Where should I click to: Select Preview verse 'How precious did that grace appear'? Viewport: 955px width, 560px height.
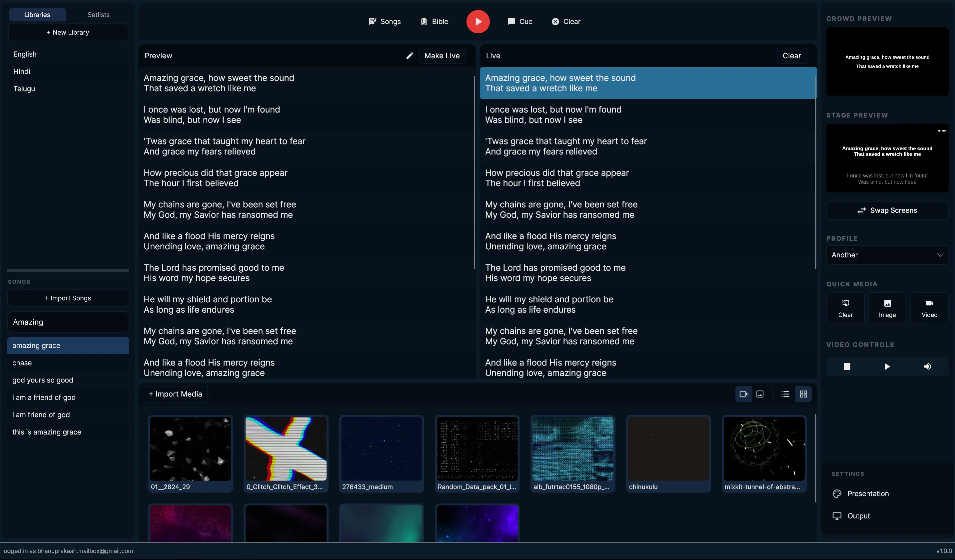[306, 178]
